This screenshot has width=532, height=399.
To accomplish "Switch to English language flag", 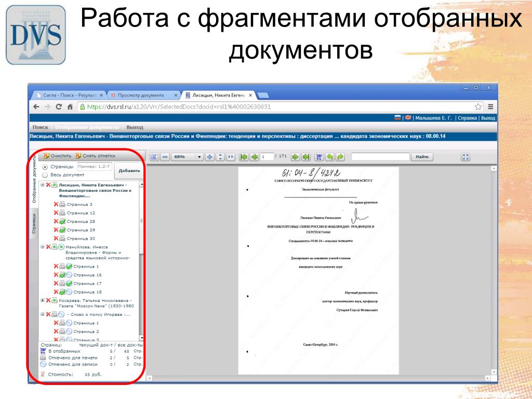I will 408,118.
